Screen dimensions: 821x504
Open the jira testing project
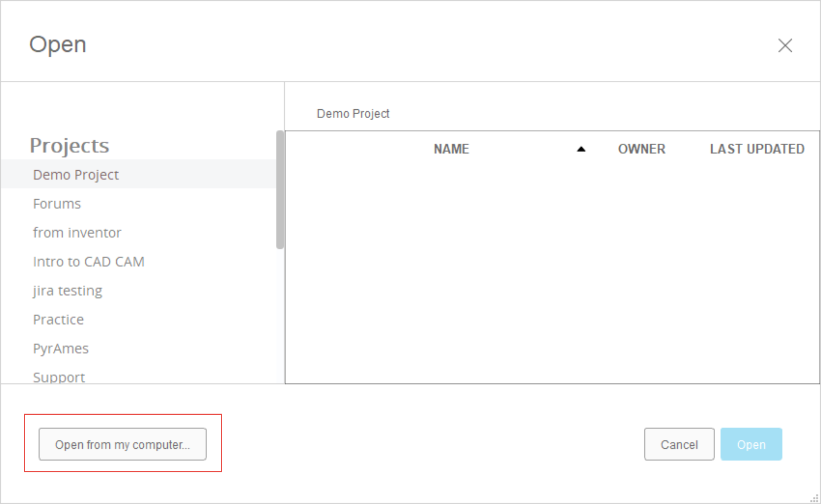(68, 290)
